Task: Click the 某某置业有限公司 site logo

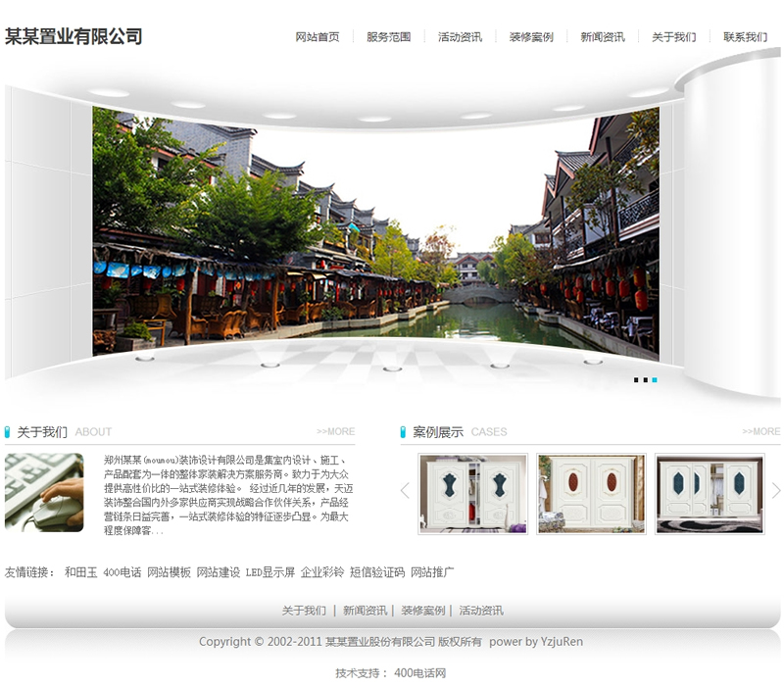Action: click(73, 37)
